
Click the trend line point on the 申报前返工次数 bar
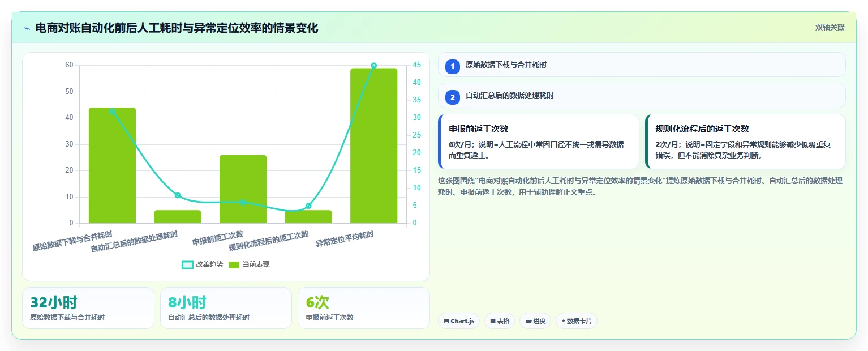tap(243, 202)
